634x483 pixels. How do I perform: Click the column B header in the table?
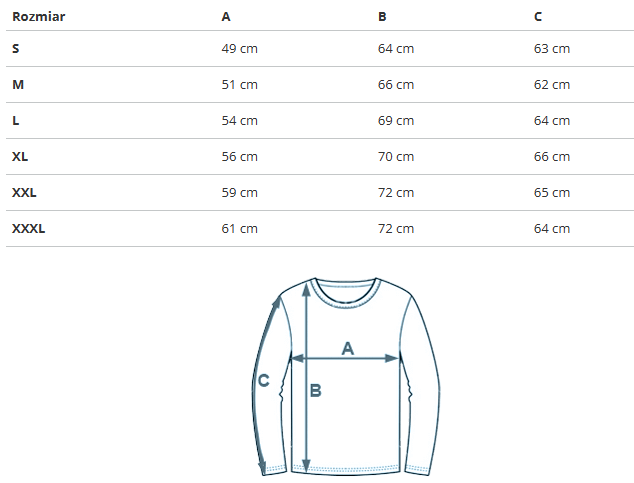click(382, 17)
